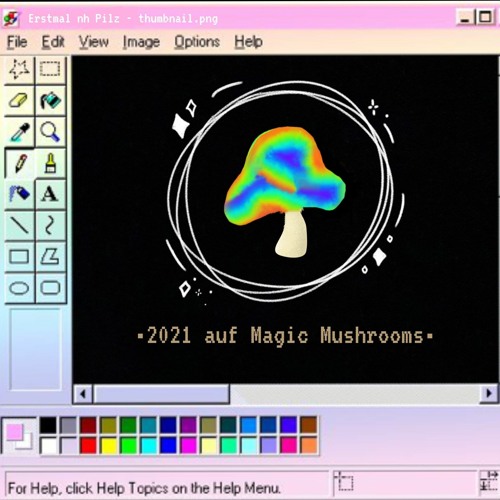This screenshot has width=500, height=500.
Task: Select the Free-Form Select star tool
Action: coord(19,69)
